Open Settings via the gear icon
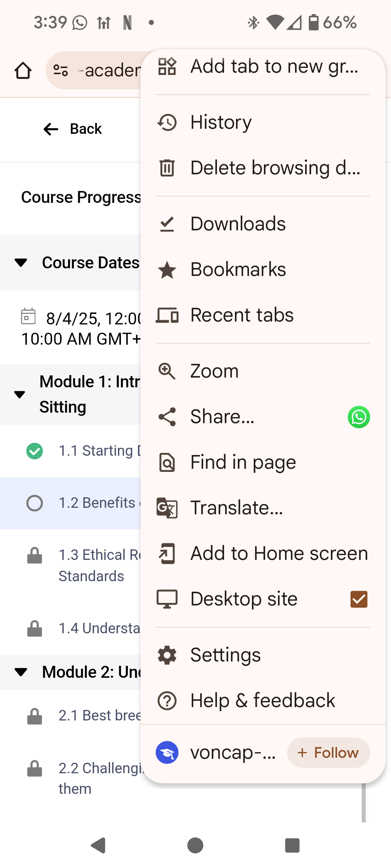This screenshot has width=391, height=868. click(167, 655)
